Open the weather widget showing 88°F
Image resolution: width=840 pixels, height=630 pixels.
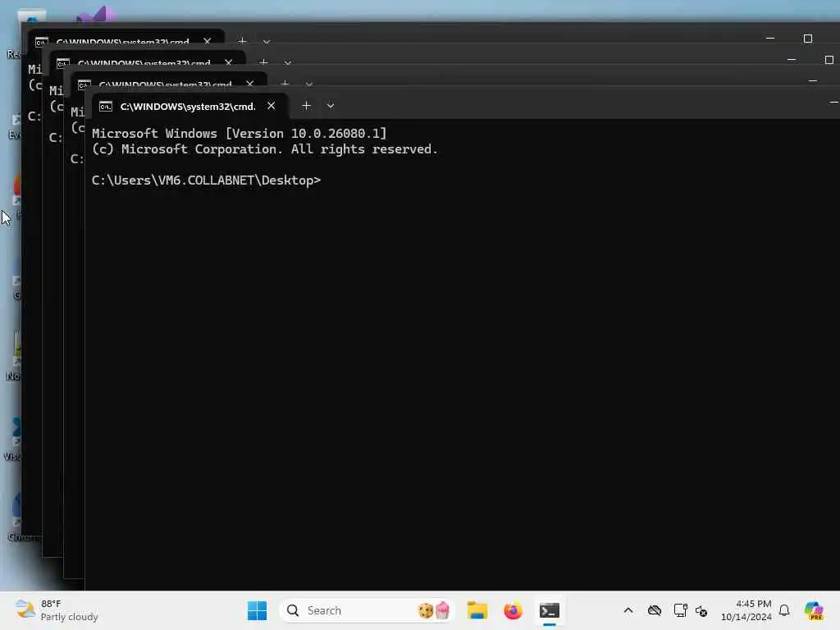(x=57, y=610)
